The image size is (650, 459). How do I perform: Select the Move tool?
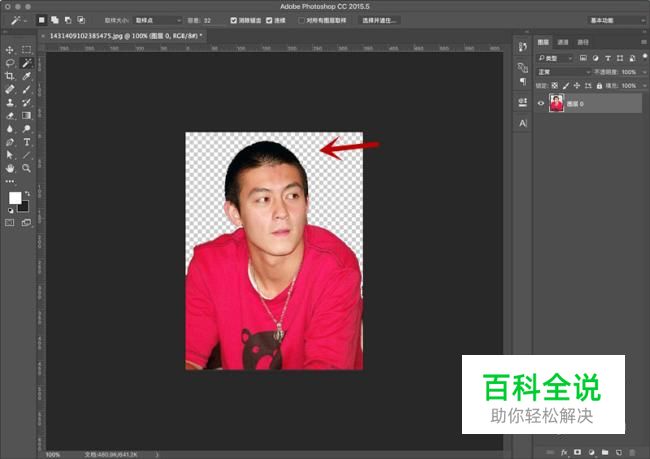point(10,49)
